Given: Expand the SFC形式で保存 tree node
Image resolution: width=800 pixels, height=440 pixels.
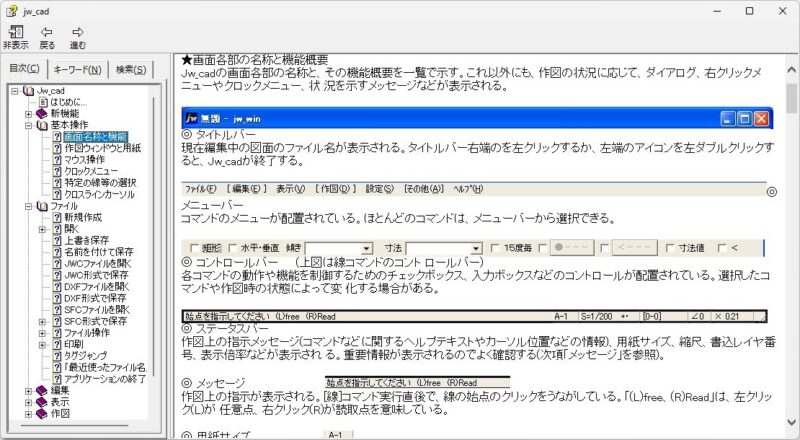Looking at the screenshot, I should (42, 322).
